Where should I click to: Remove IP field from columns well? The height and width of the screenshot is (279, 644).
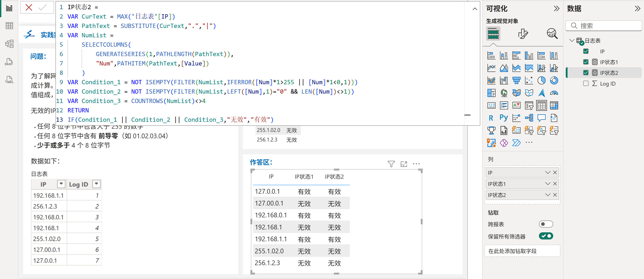555,172
